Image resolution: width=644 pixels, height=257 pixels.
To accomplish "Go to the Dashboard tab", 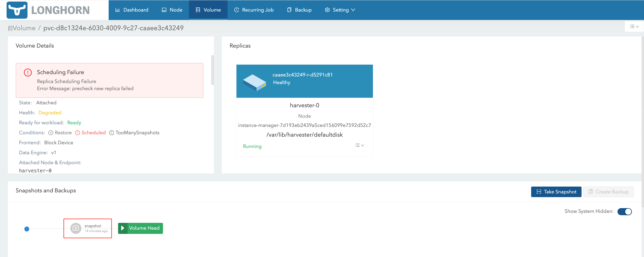I will coord(132,10).
